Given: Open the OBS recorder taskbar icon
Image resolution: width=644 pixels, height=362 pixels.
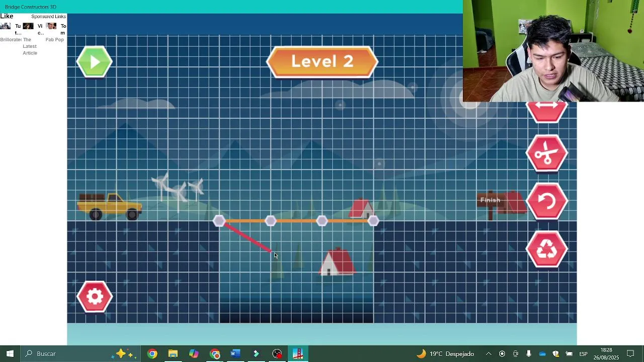Looking at the screenshot, I should (277, 354).
